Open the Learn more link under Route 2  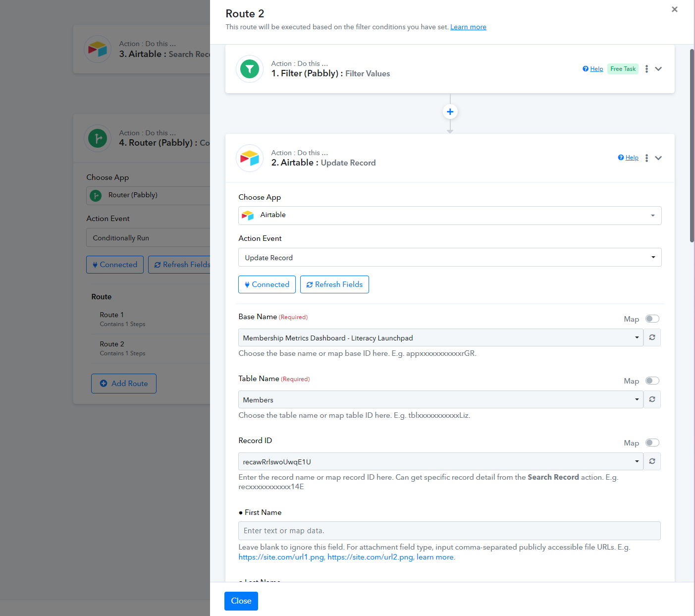pos(468,27)
